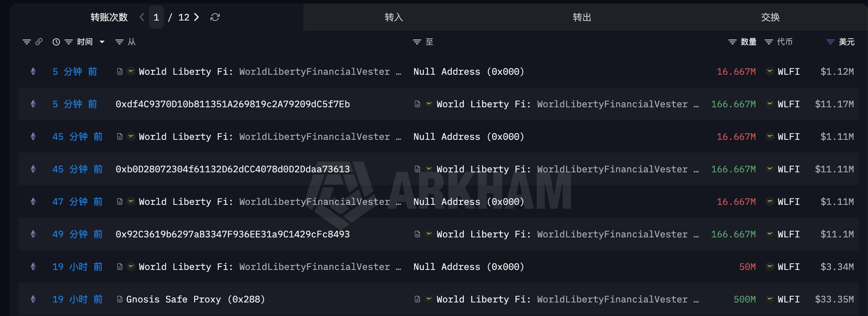The image size is (868, 316).
Task: Open Null Address (0x000) in the 47 分钟 row
Action: coord(468,201)
